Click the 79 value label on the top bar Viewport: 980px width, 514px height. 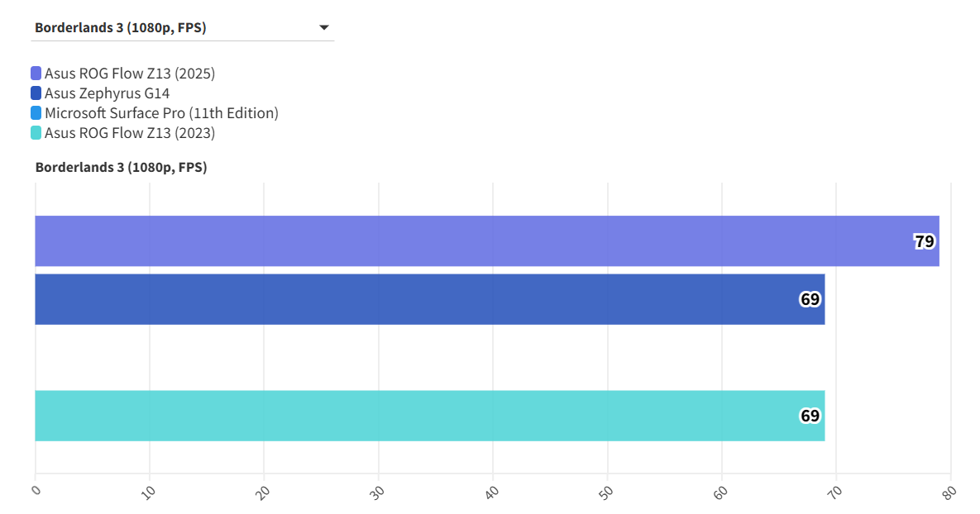coord(924,241)
